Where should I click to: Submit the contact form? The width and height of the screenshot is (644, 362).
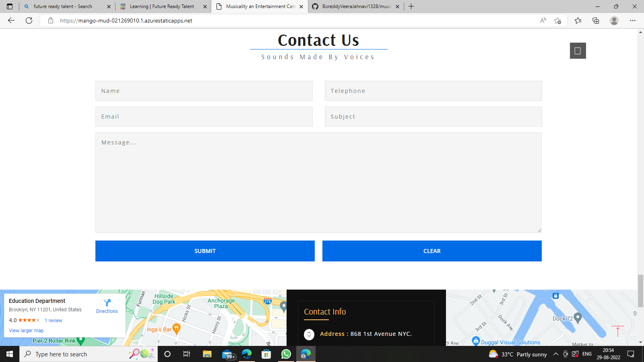205,251
